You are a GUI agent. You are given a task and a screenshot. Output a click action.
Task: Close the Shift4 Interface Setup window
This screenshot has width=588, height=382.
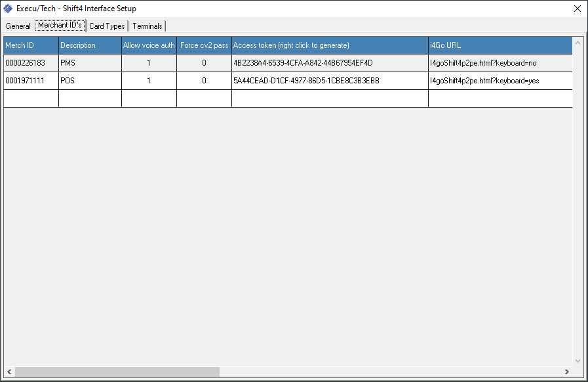578,9
